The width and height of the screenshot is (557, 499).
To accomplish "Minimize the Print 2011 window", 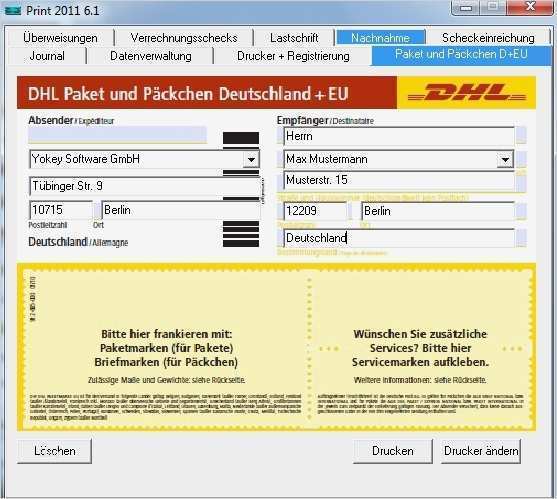I will [465, 8].
